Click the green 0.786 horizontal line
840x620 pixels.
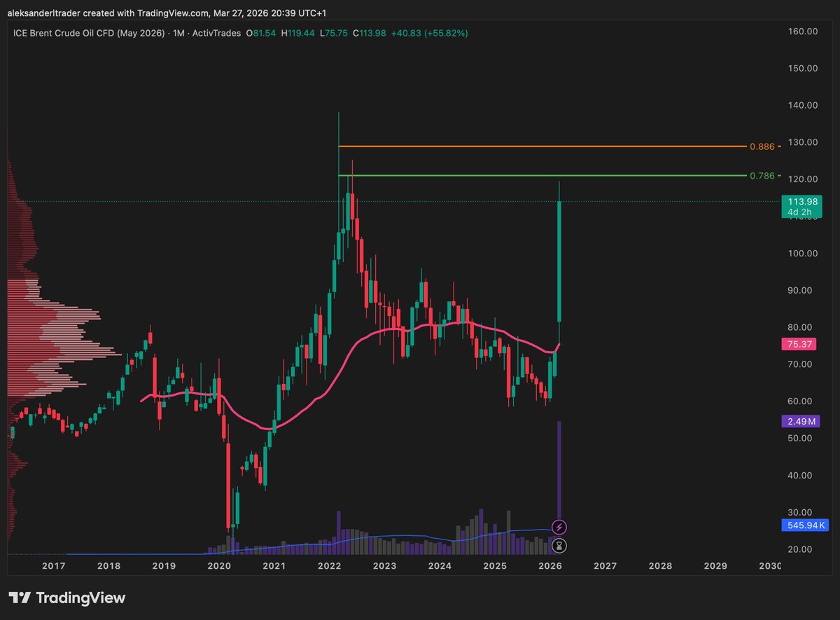[x=542, y=175]
